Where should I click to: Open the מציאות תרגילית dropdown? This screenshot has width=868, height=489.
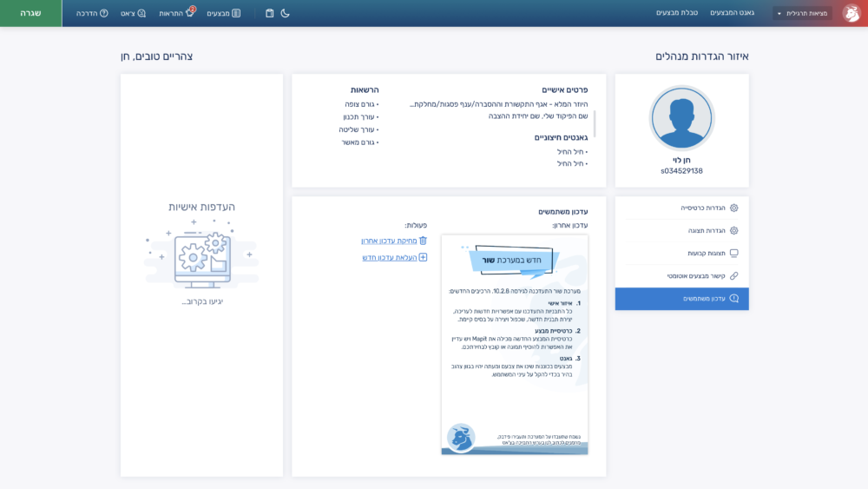coord(802,13)
